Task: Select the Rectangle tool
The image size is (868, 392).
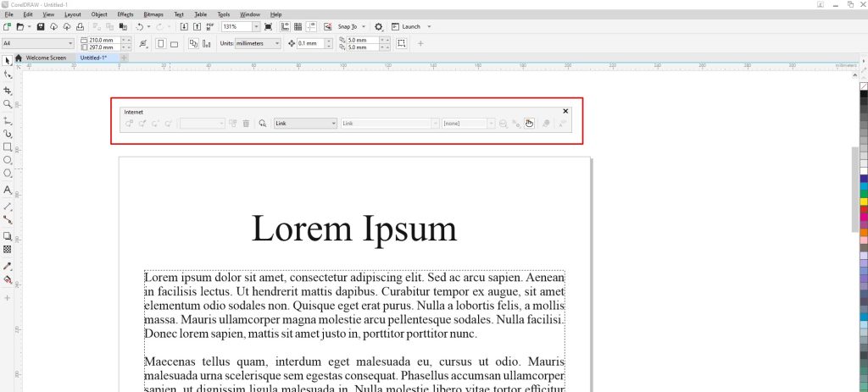Action: point(7,147)
